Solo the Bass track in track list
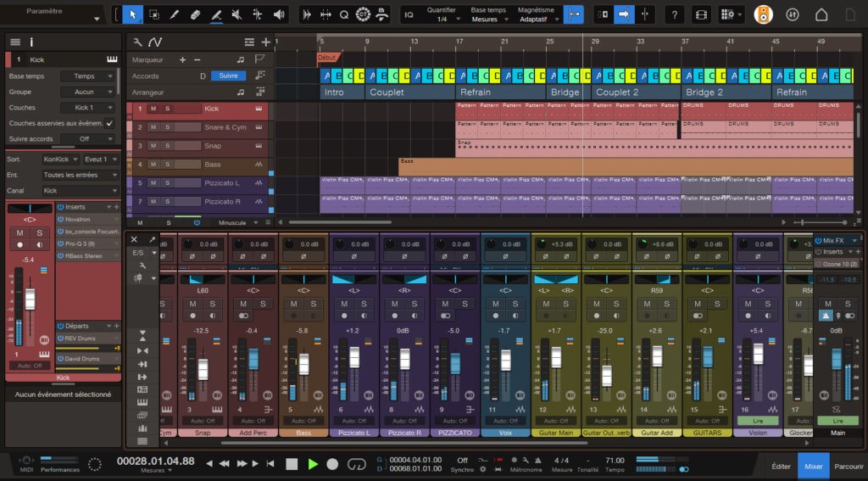 point(167,165)
